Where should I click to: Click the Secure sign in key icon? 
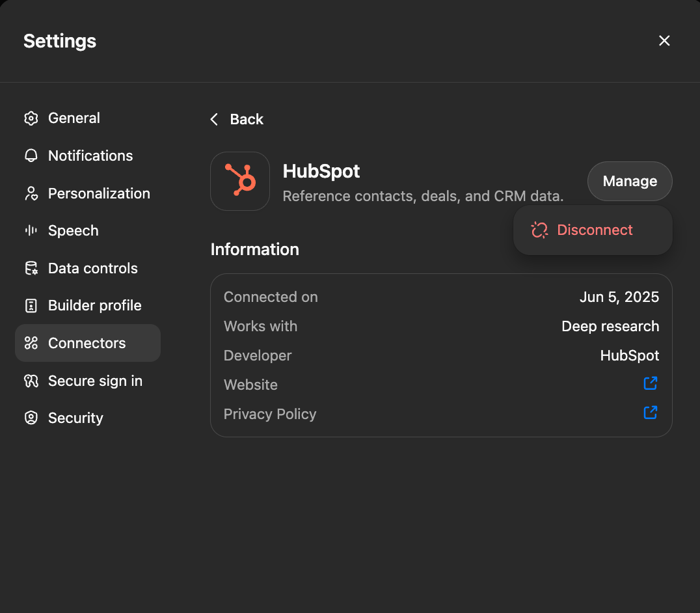point(31,381)
